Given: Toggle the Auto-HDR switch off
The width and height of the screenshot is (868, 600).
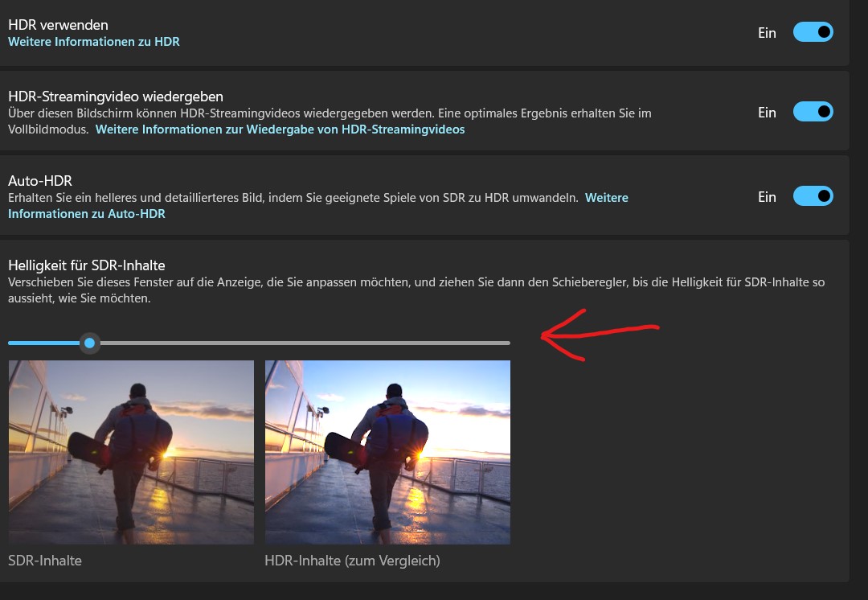Looking at the screenshot, I should [813, 195].
